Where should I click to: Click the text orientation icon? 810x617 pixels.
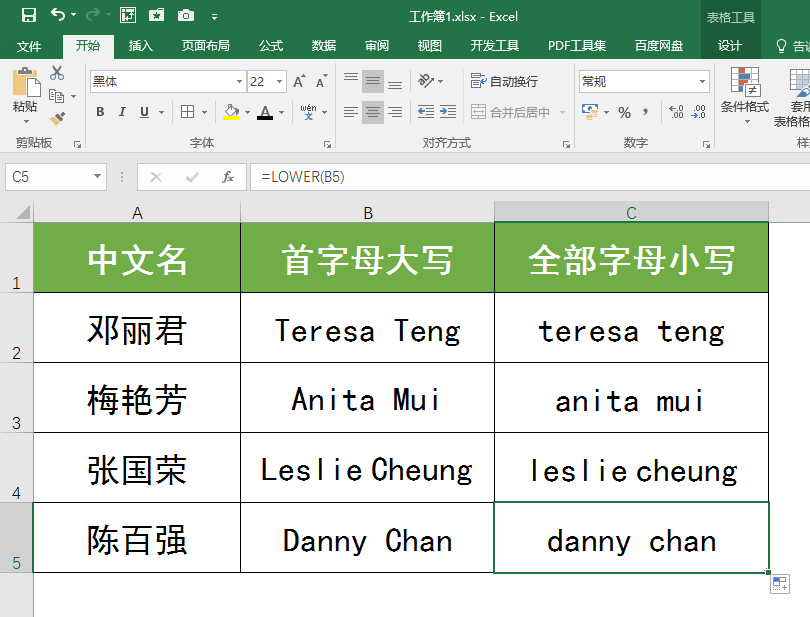point(426,81)
